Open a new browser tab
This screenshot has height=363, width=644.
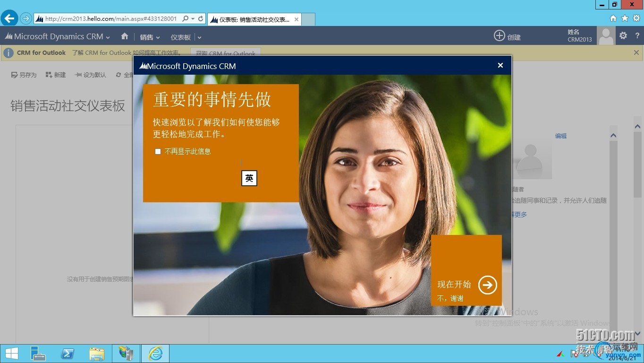pos(308,19)
